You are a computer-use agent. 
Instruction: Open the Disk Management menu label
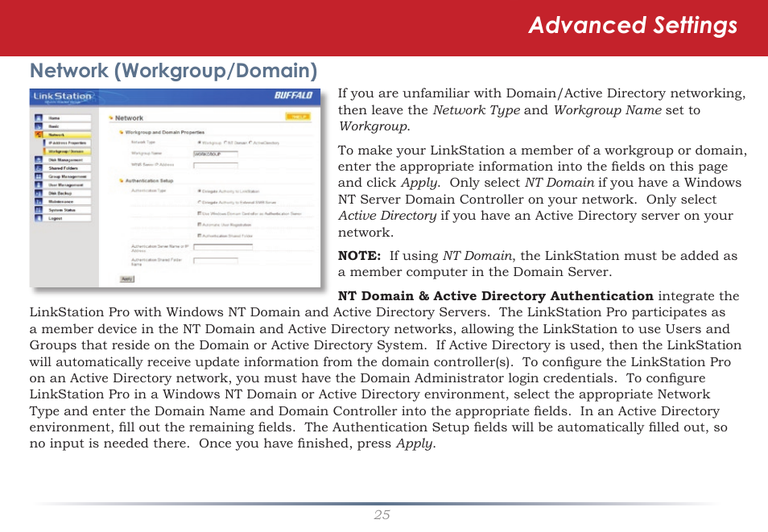(x=68, y=159)
